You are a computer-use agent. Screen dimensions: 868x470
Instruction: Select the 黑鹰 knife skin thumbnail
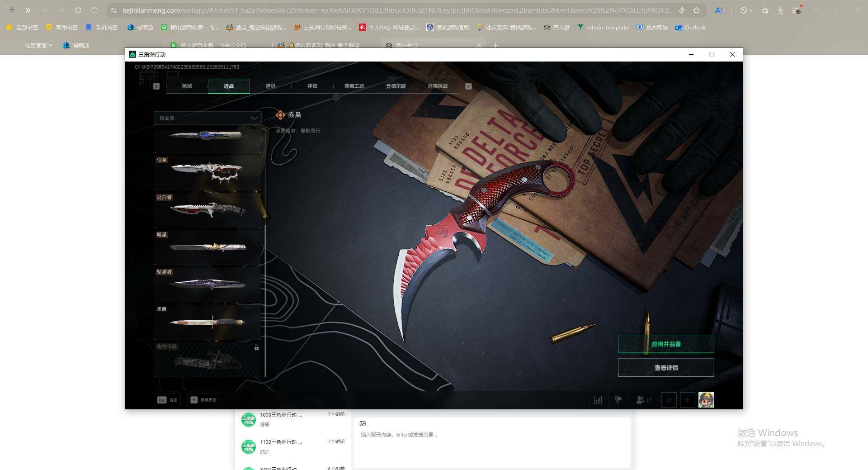208,322
